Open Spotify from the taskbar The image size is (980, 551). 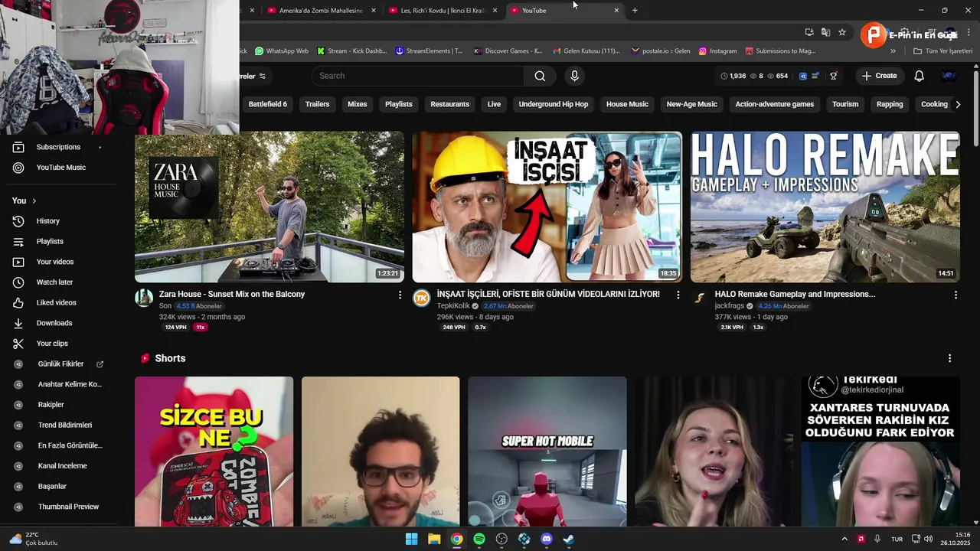(479, 539)
